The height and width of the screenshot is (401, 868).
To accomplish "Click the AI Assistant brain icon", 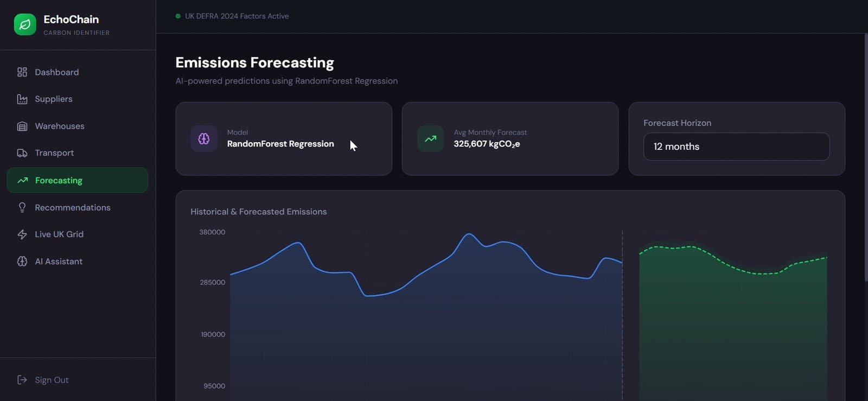I will pos(22,262).
